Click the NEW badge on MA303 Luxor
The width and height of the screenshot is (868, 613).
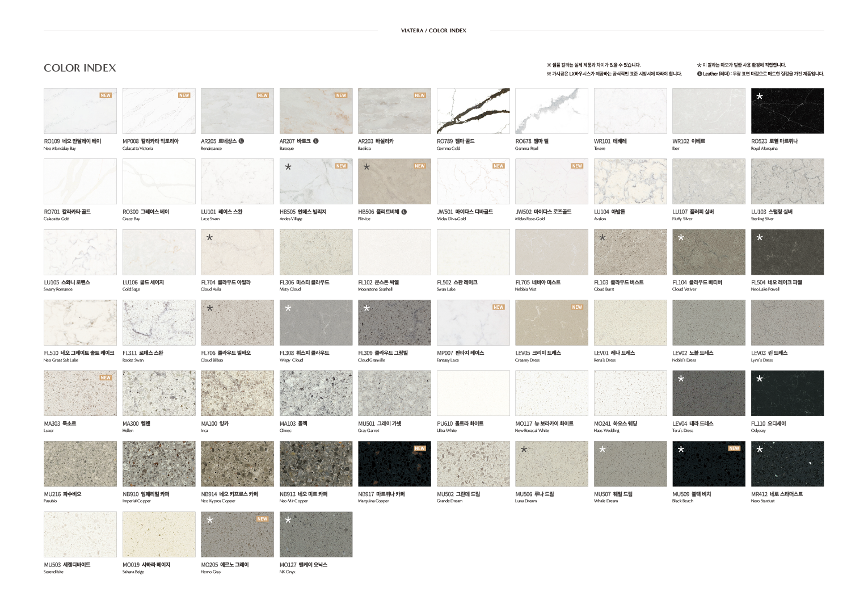tap(106, 377)
